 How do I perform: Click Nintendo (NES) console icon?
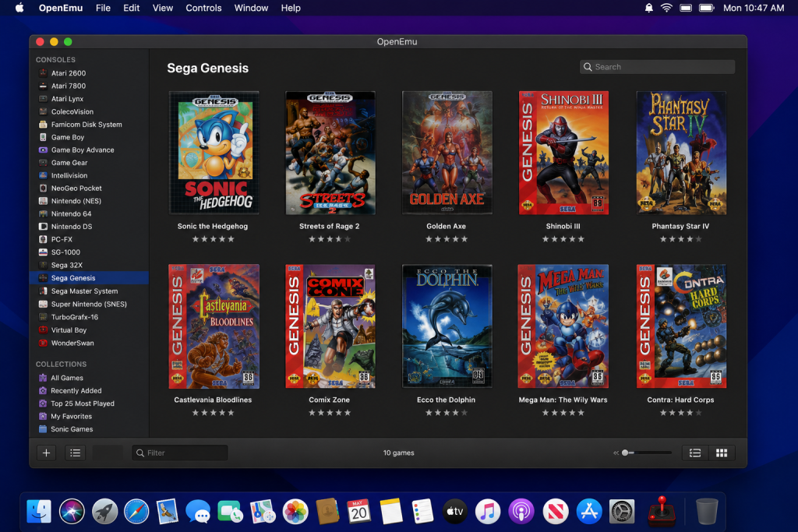(44, 201)
